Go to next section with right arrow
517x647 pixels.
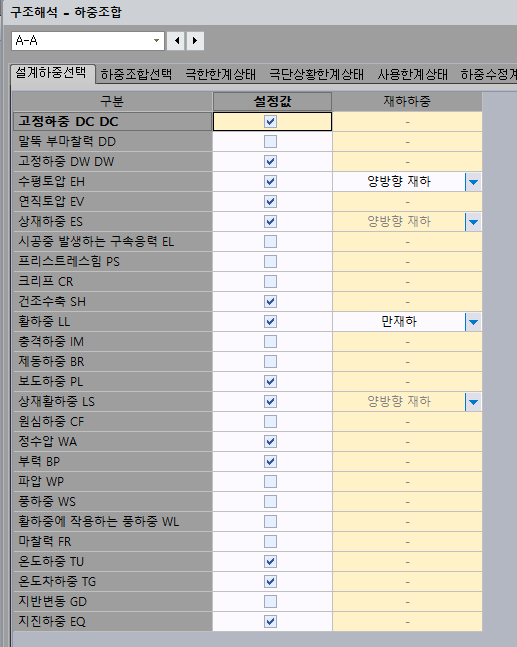click(195, 41)
